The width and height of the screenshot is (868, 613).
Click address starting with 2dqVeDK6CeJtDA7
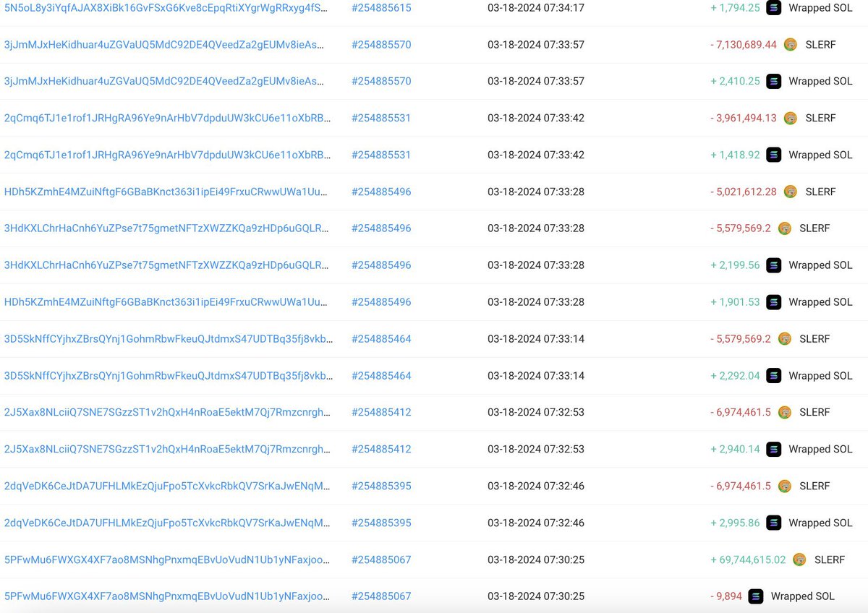tap(166, 486)
